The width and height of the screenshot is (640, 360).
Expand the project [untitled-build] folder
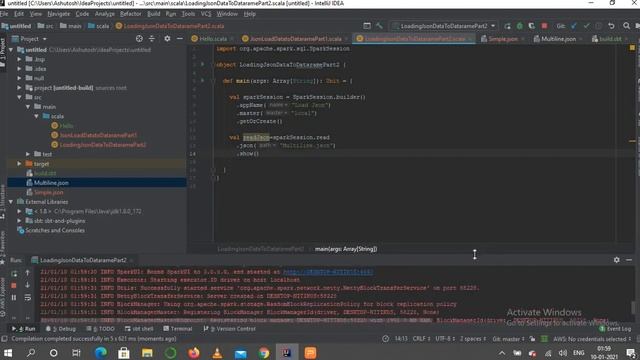tap(19, 87)
